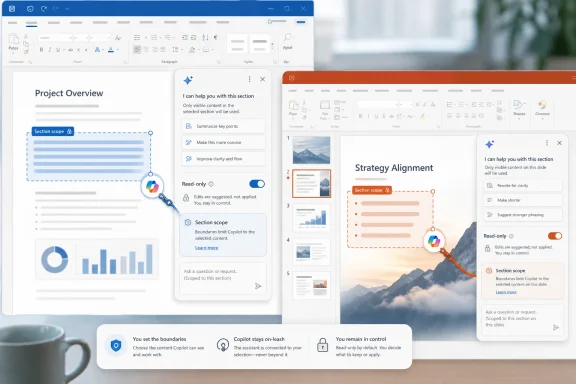Viewport: 576px width, 384px height.
Task: Adjust the Word title bar slider
Action: 277,21
